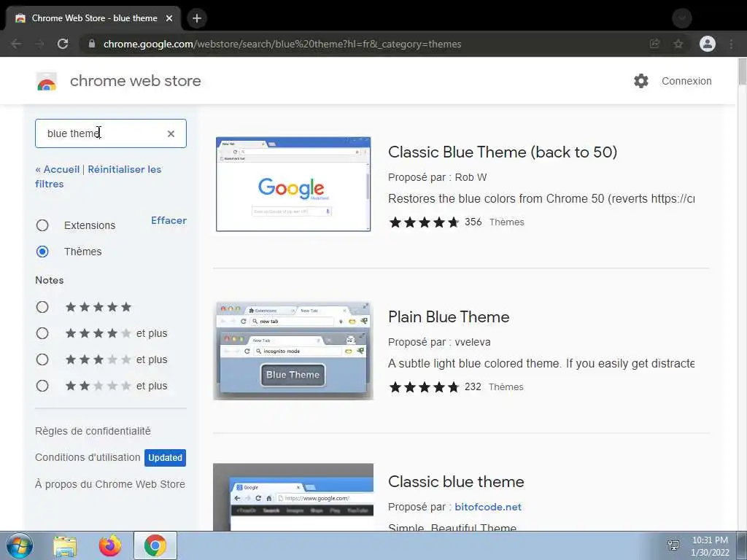The height and width of the screenshot is (560, 747).
Task: Click the 232 ratings star row
Action: [424, 386]
